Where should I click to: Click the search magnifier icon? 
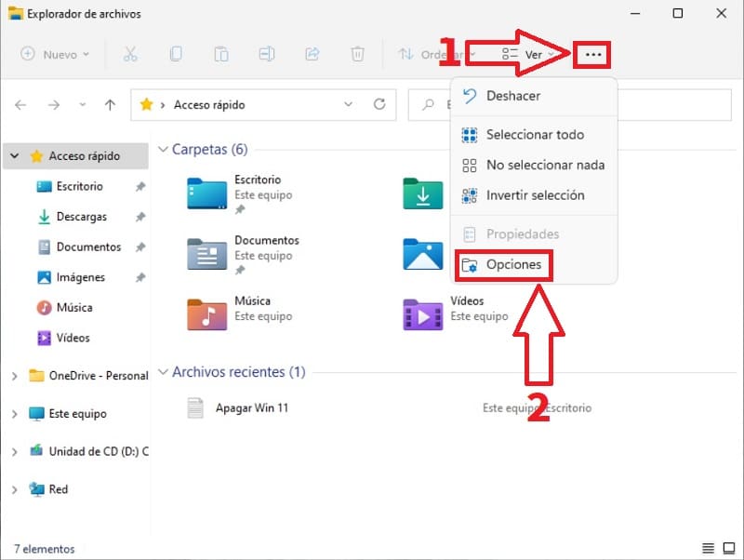[428, 104]
